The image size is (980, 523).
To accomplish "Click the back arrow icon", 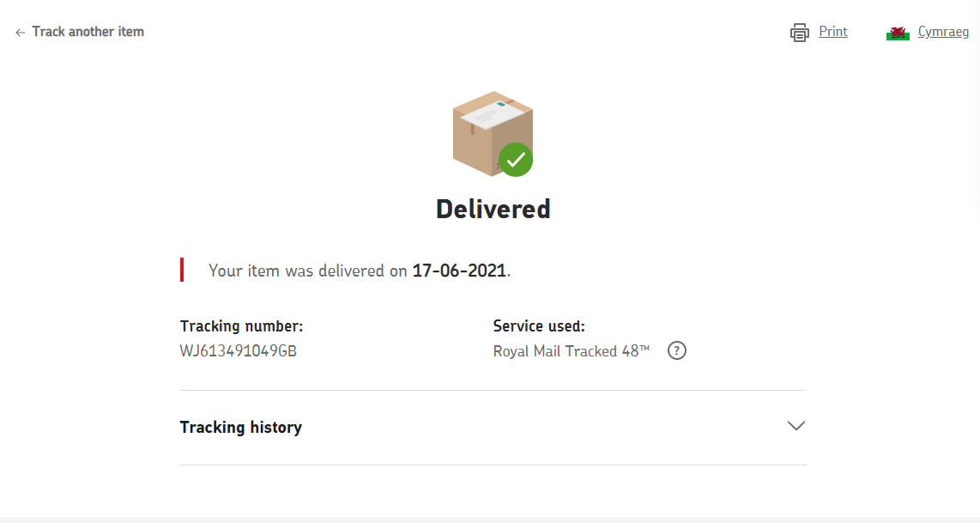I will (x=20, y=33).
